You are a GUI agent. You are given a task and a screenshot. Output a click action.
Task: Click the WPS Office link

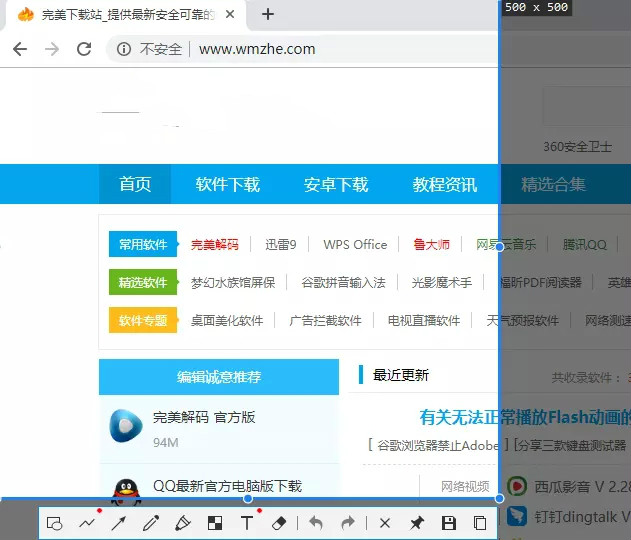[355, 244]
